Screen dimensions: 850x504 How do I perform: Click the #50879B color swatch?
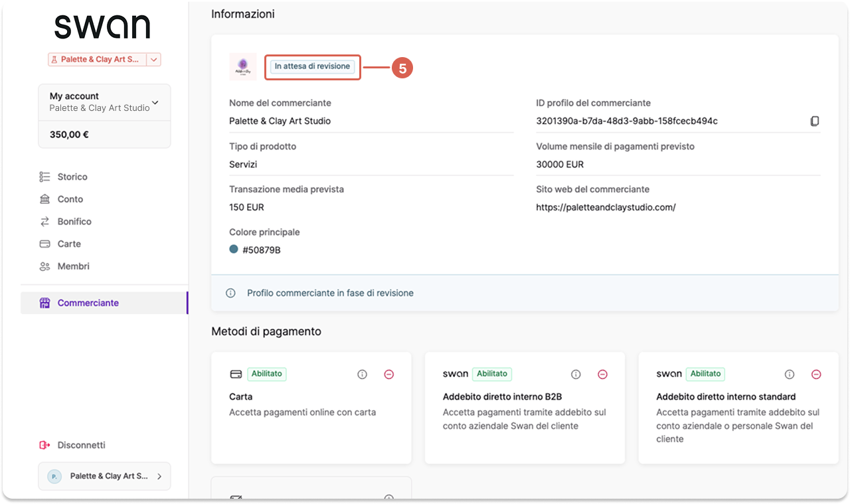[x=234, y=249]
